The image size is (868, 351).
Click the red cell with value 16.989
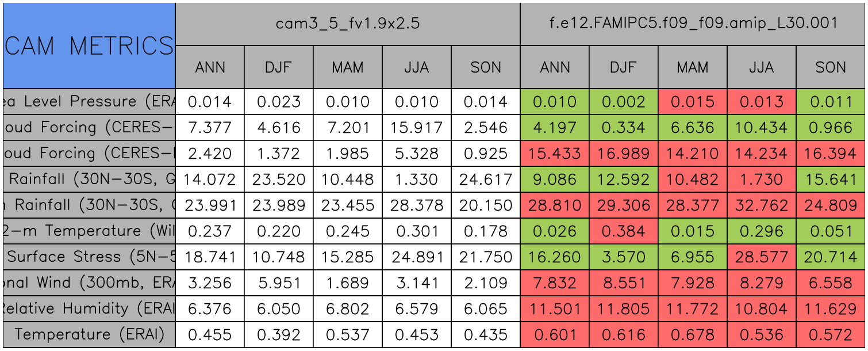tap(624, 154)
